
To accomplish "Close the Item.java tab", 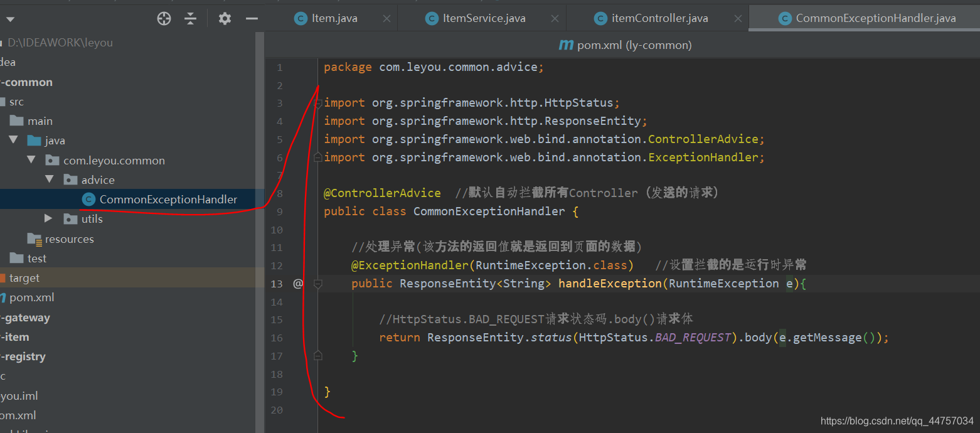I will click(386, 19).
